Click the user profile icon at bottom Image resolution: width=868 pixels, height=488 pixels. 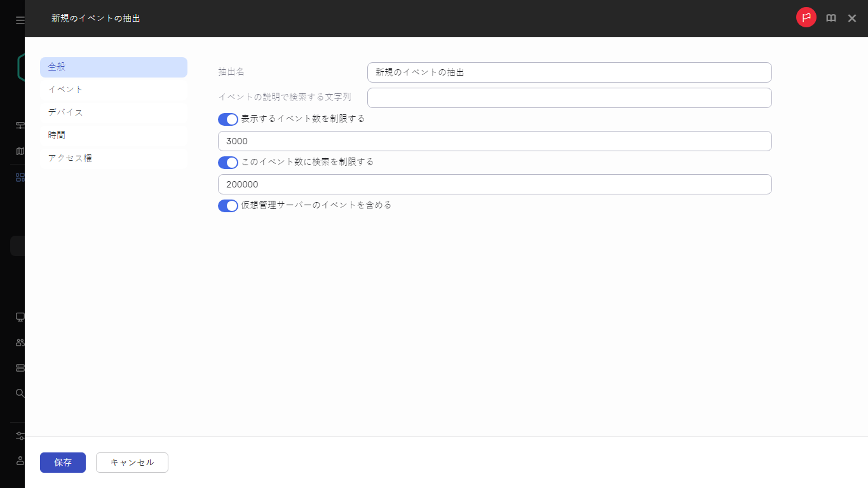click(18, 461)
